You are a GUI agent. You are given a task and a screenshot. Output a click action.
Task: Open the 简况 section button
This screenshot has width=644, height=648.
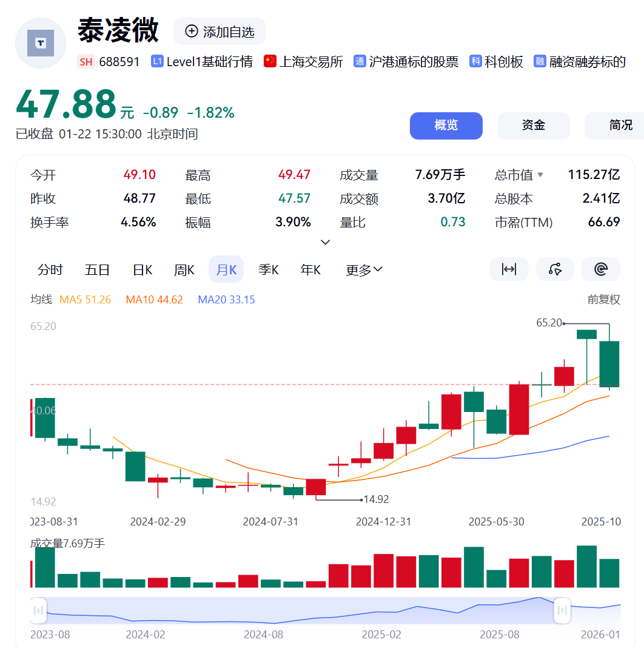[620, 126]
